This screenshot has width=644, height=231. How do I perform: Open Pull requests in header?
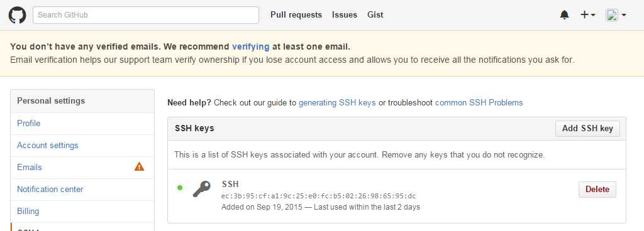[296, 14]
